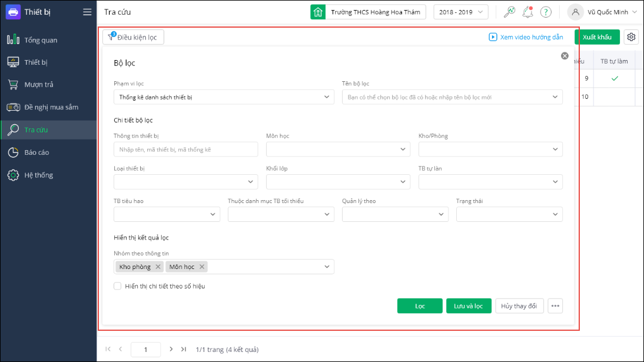Click the help question mark icon

(546, 12)
